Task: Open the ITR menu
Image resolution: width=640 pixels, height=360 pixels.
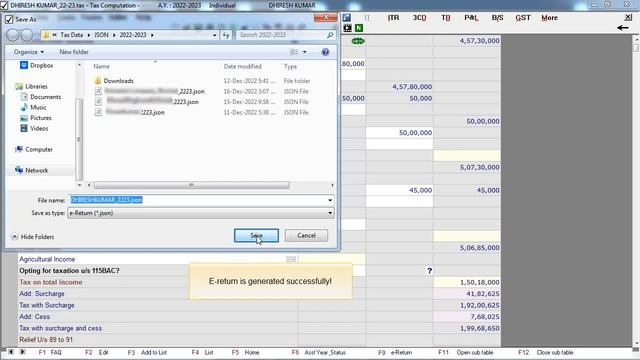Action: (393, 18)
